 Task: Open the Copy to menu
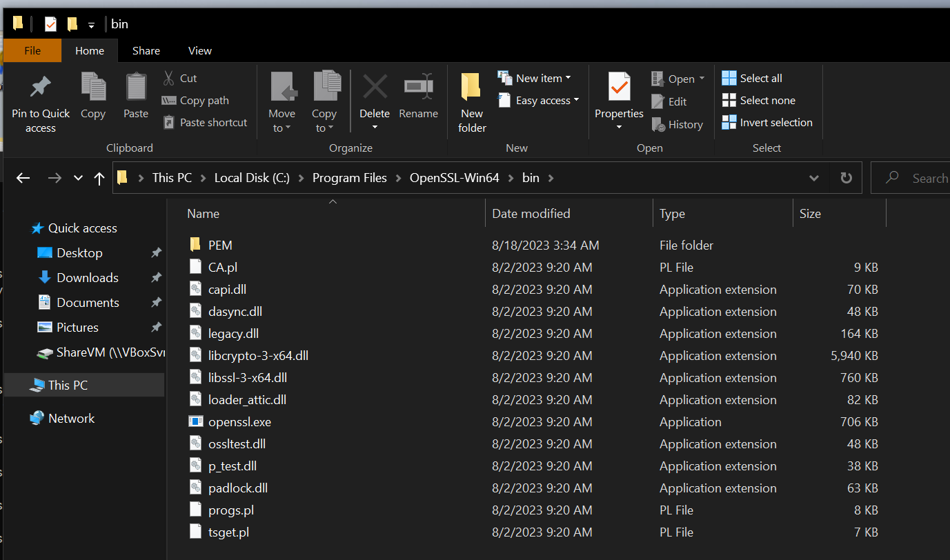coord(324,102)
